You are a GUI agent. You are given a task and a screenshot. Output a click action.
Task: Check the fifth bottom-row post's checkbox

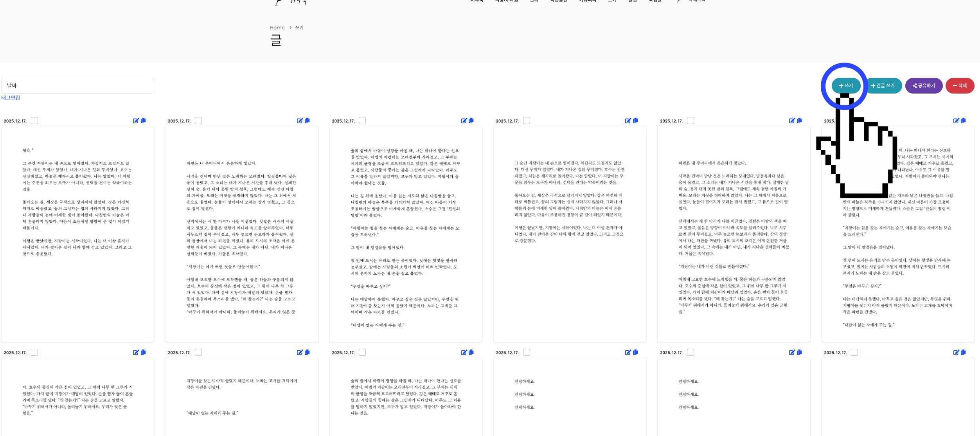[690, 352]
